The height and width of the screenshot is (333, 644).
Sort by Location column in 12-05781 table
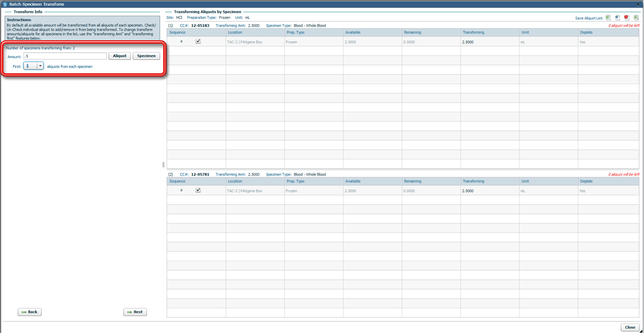click(255, 181)
